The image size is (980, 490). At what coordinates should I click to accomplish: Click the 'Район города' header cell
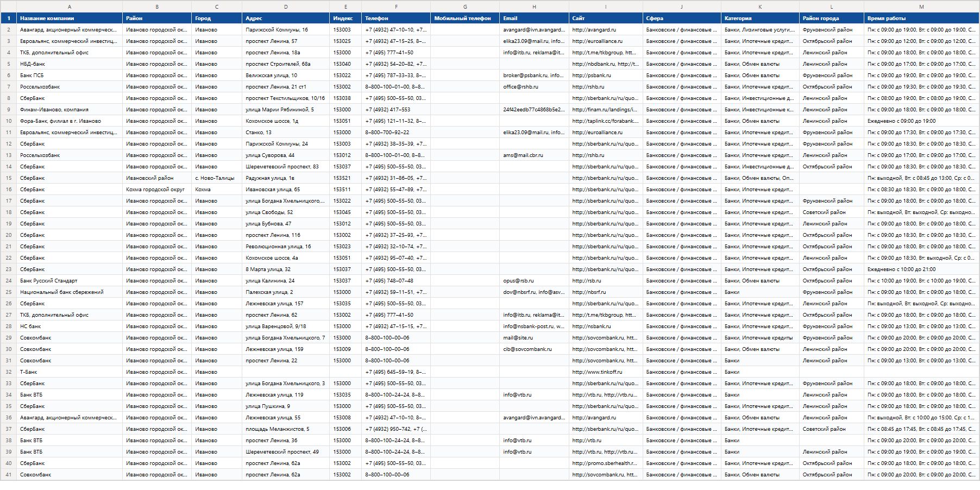832,18
